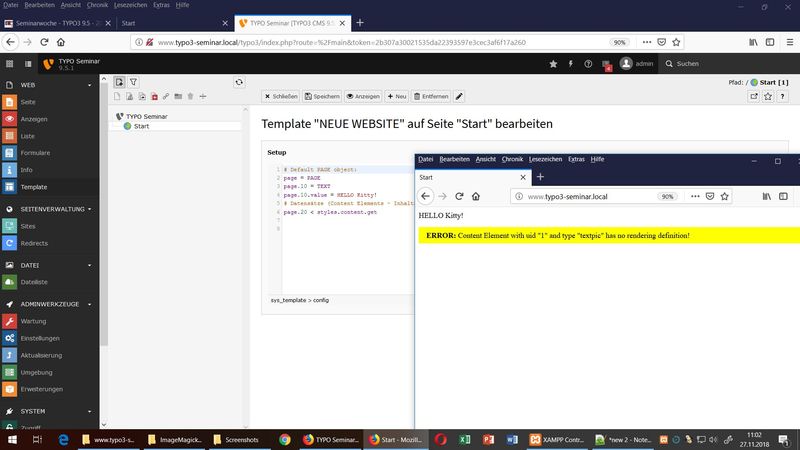Image resolution: width=800 pixels, height=450 pixels.
Task: Open new page wizard icon above page tree
Action: (119, 82)
